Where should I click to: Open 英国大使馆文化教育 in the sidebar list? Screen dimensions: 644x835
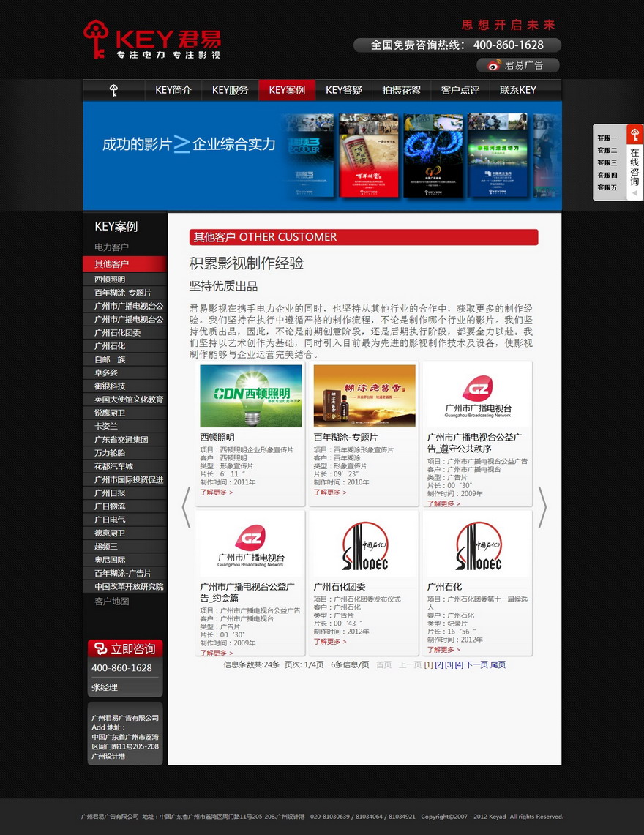[x=124, y=400]
